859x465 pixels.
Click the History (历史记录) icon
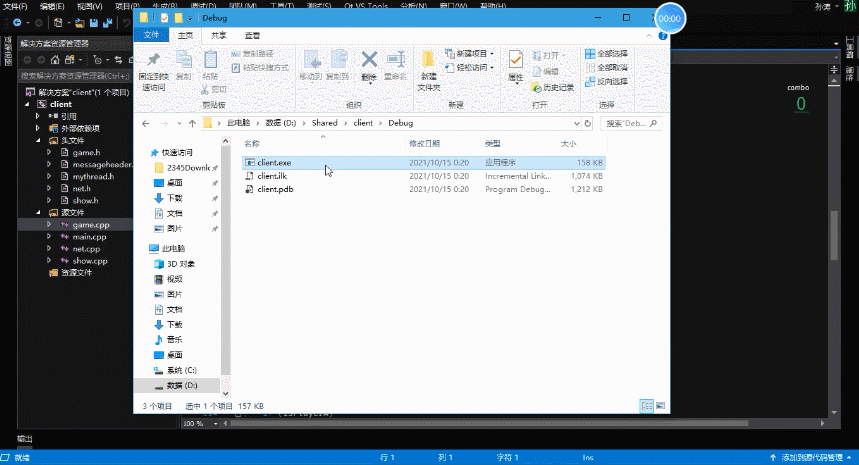552,88
